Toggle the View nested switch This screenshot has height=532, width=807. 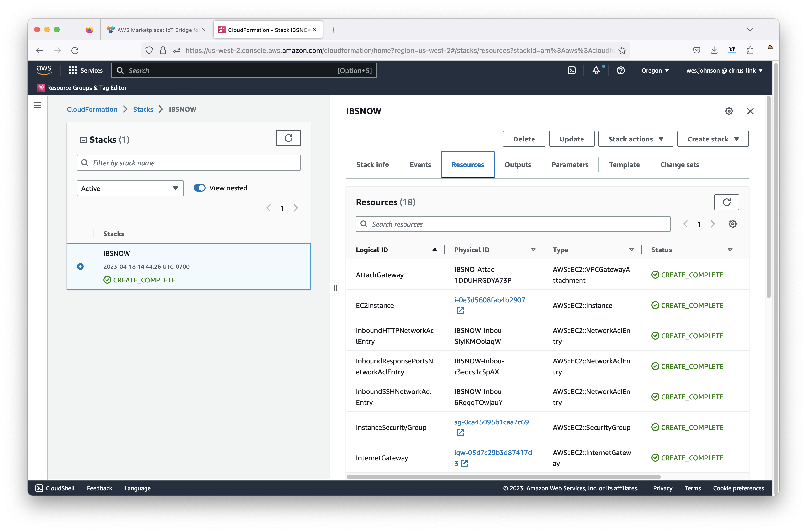click(200, 188)
